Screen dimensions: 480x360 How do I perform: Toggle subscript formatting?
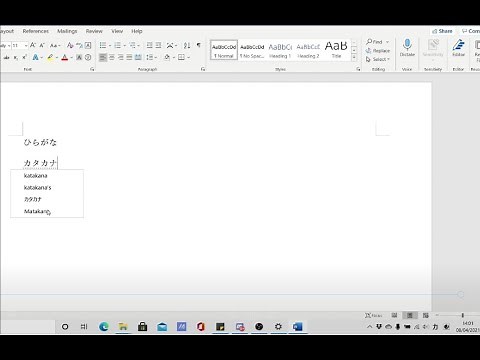click(x=16, y=58)
